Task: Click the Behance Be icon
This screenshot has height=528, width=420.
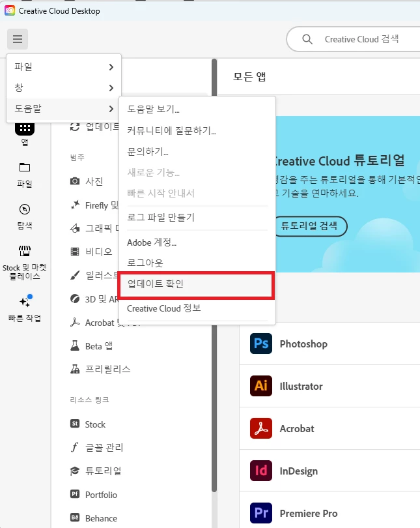Action: (x=75, y=517)
